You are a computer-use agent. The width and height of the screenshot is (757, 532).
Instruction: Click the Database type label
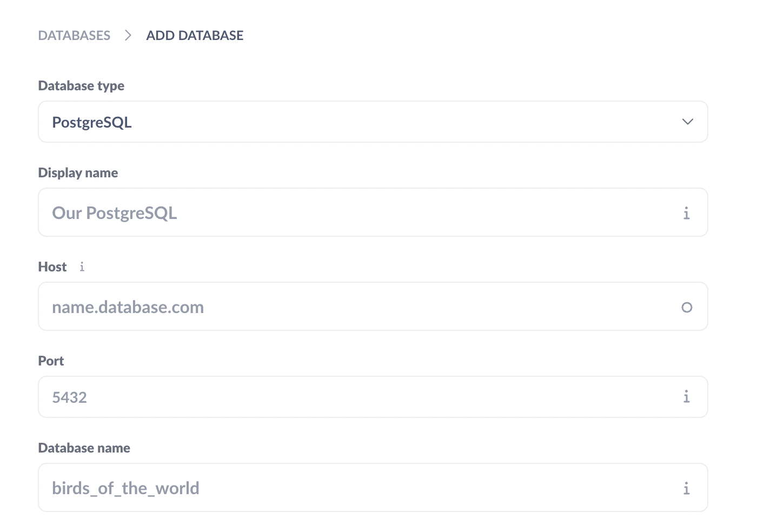(x=81, y=85)
